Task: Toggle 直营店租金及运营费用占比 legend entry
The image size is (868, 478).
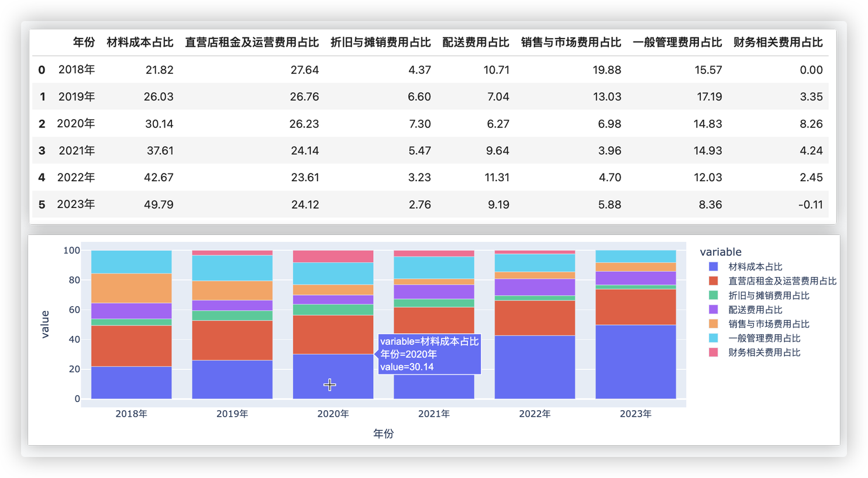Action: (x=781, y=281)
